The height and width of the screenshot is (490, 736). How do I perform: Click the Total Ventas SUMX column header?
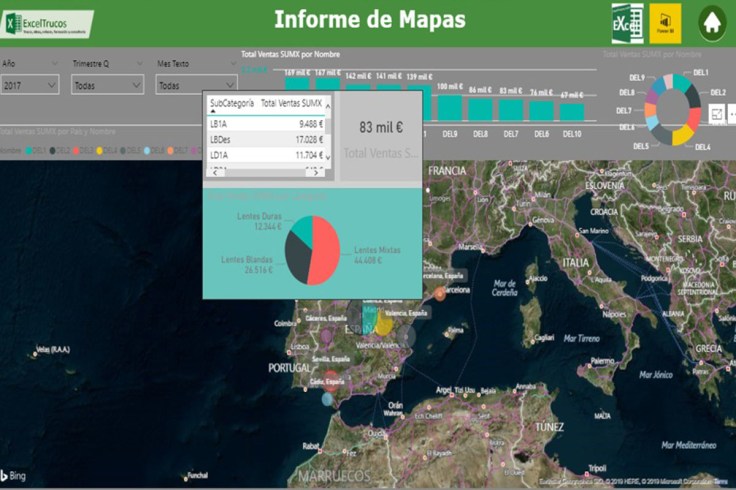coord(291,103)
